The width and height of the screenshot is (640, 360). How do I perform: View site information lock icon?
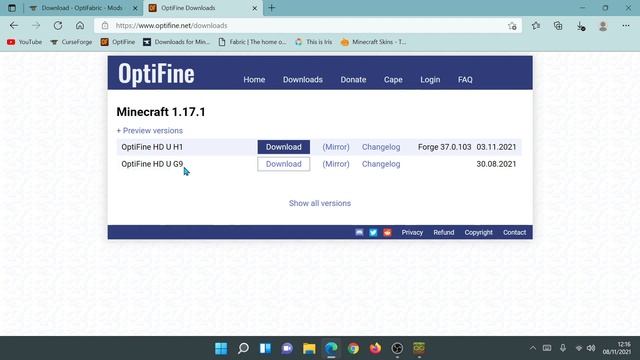click(x=105, y=26)
